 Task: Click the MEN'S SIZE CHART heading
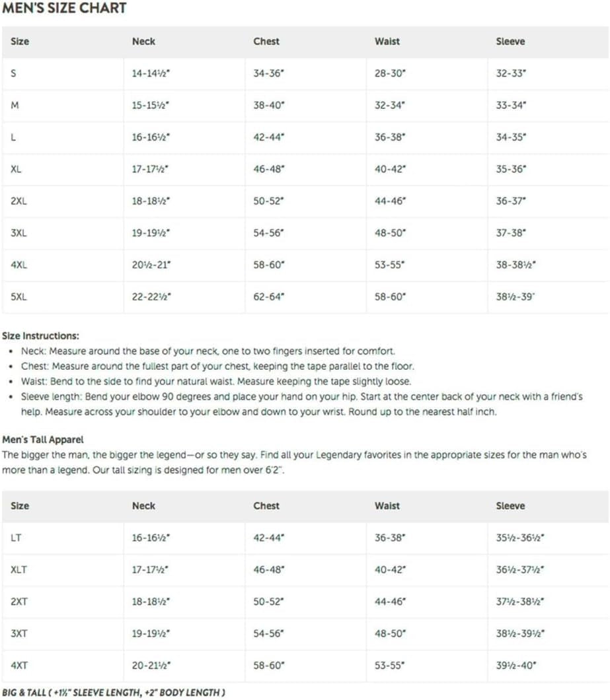tap(64, 9)
